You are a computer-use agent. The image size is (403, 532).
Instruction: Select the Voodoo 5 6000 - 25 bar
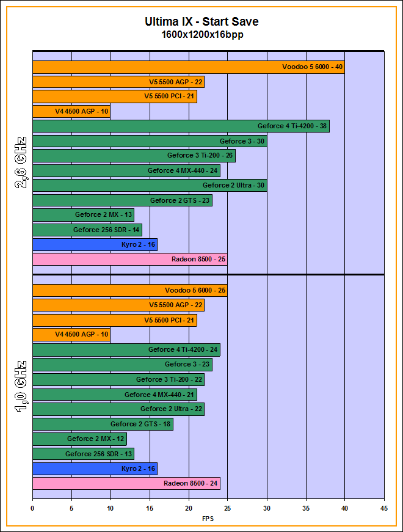click(129, 290)
